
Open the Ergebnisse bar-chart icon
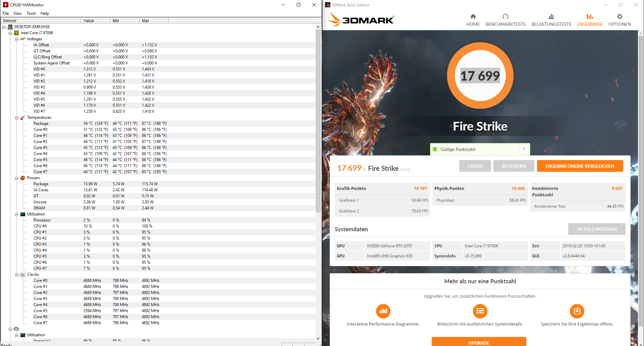[590, 16]
